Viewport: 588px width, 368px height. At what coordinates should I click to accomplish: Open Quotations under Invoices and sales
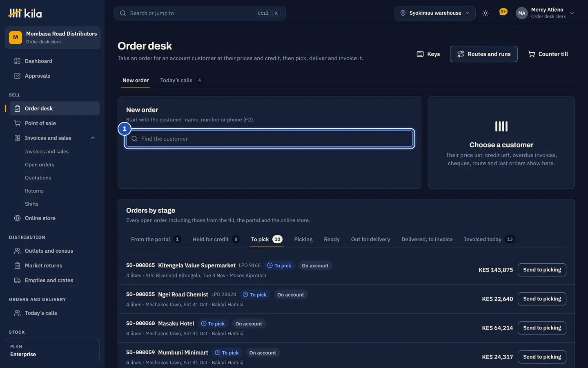pyautogui.click(x=38, y=177)
